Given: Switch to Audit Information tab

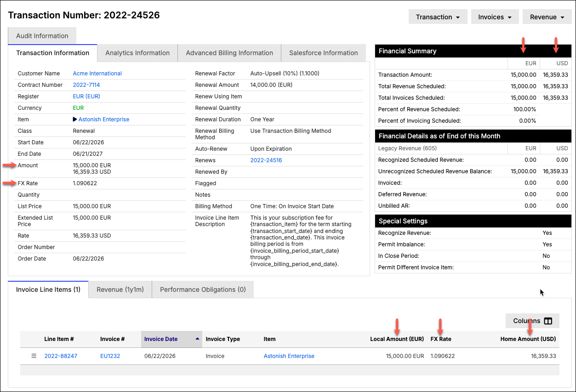Looking at the screenshot, I should pyautogui.click(x=42, y=36).
